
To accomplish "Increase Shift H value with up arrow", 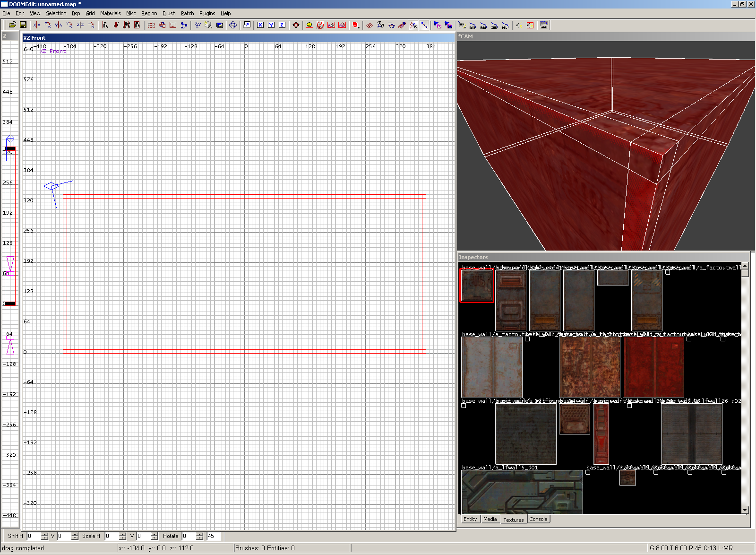I will pyautogui.click(x=44, y=534).
